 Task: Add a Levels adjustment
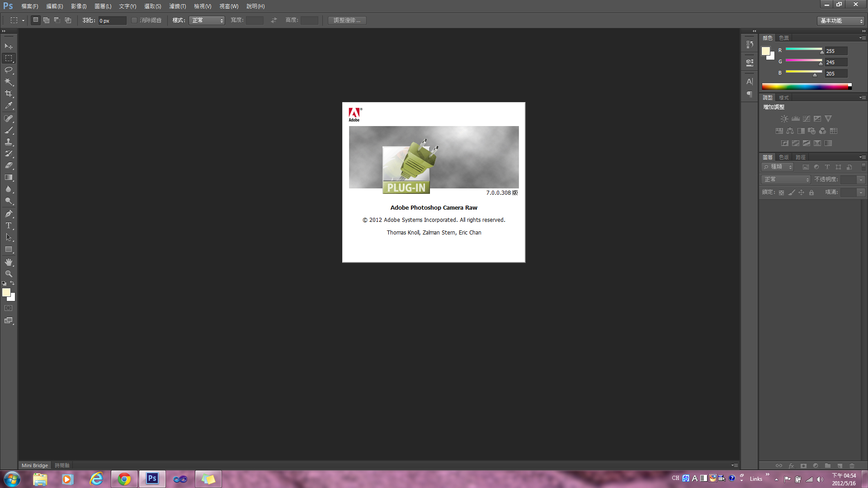click(x=795, y=119)
